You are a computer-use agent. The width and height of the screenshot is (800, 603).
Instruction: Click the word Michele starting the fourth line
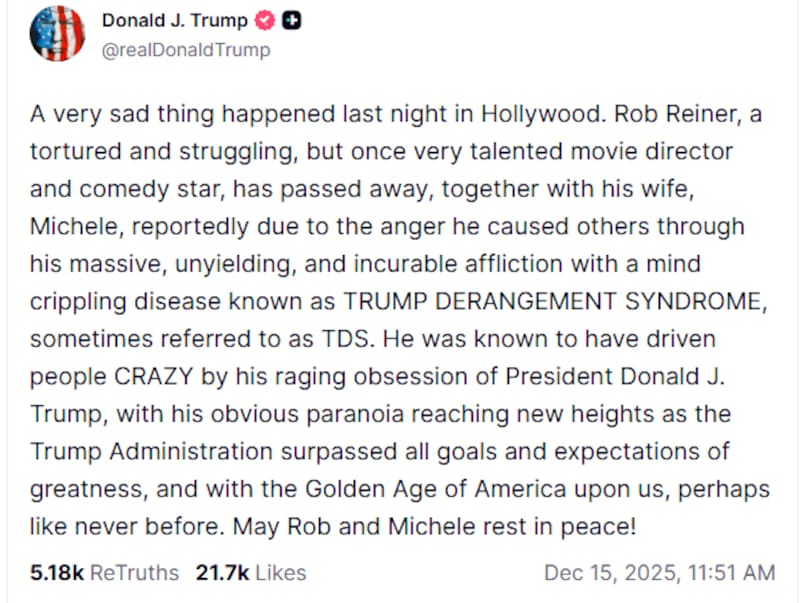pos(73,227)
